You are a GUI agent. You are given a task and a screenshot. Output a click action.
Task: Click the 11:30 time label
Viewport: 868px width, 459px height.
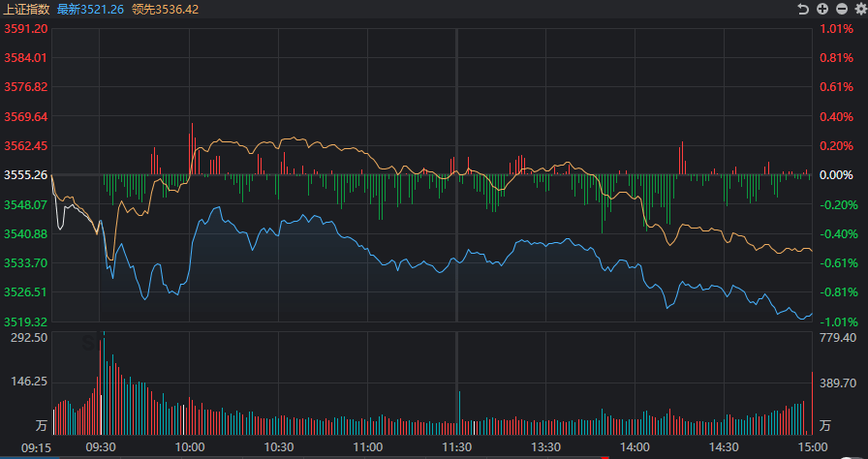click(x=457, y=446)
